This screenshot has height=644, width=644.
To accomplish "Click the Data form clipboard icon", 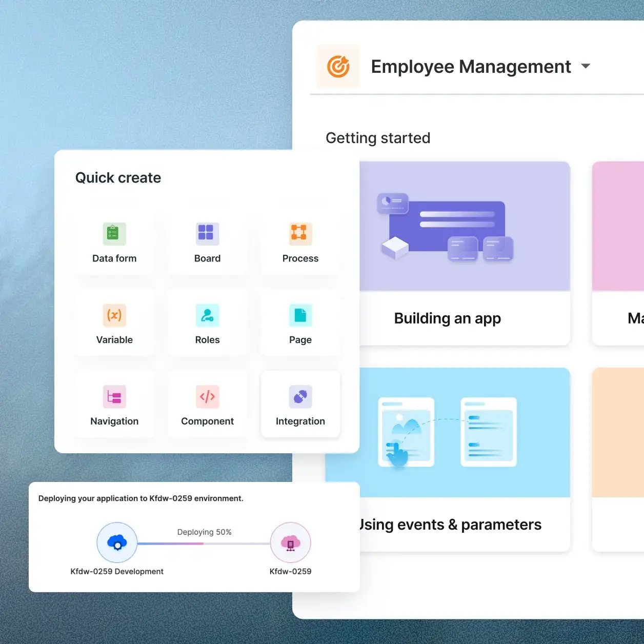I will (x=114, y=234).
